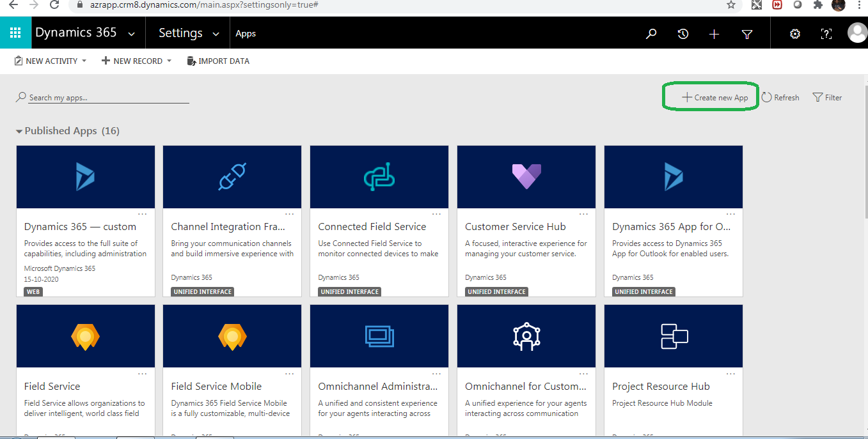Open the Connected Field Service tile icon

(x=379, y=176)
